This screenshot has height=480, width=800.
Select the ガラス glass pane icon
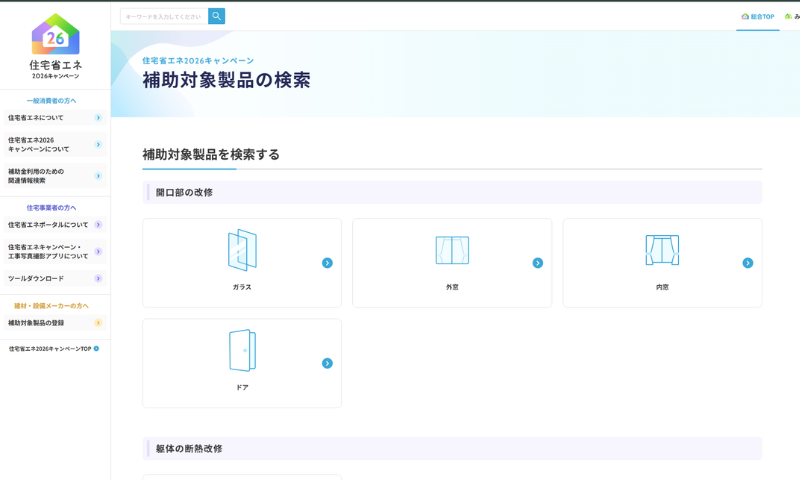[x=242, y=250]
